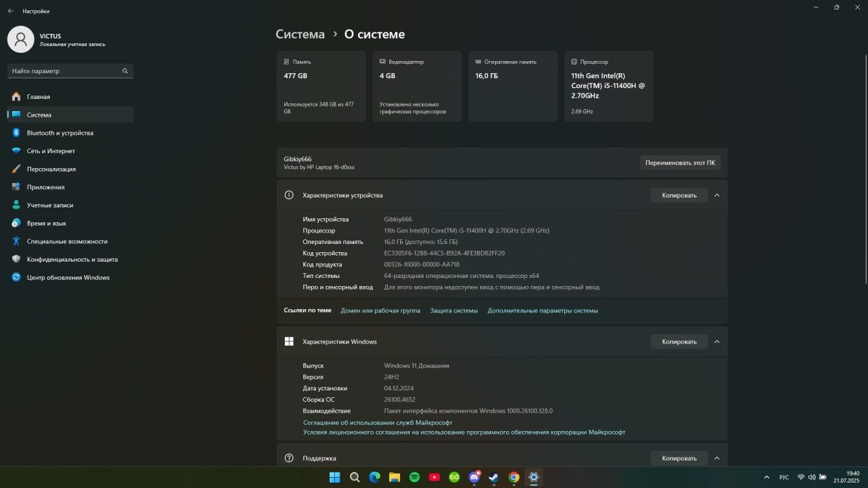Open Центр обновления Windows
The width and height of the screenshot is (868, 488).
[71, 277]
